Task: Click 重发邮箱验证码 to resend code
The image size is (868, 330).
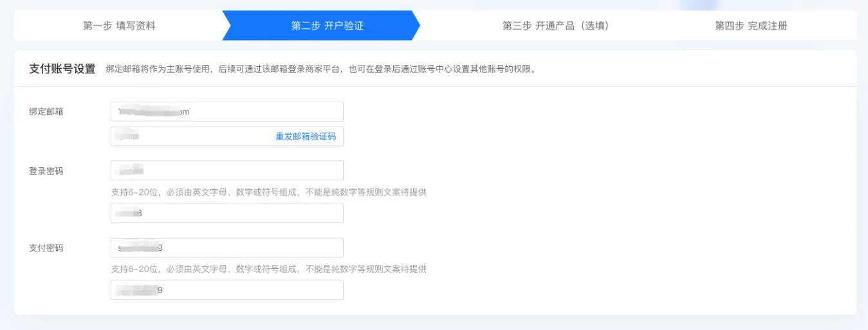Action: 306,136
